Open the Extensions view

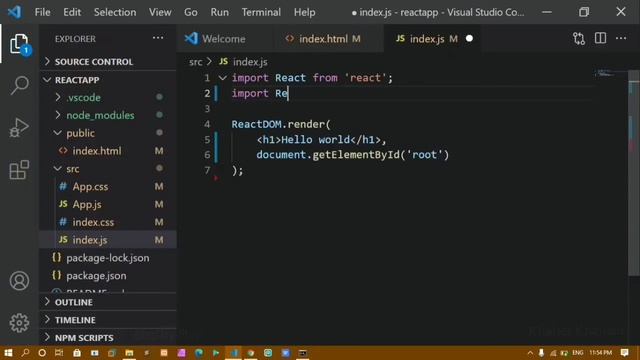[19, 169]
